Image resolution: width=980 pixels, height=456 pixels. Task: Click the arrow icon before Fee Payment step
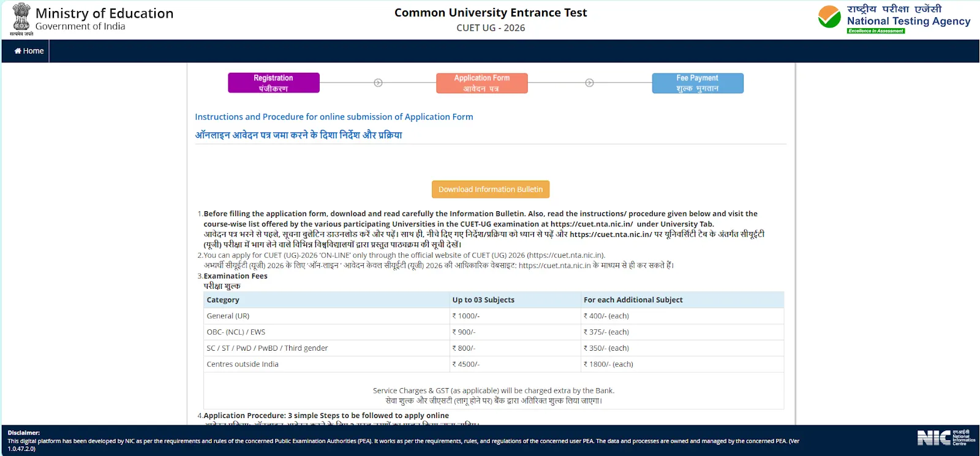pos(589,83)
